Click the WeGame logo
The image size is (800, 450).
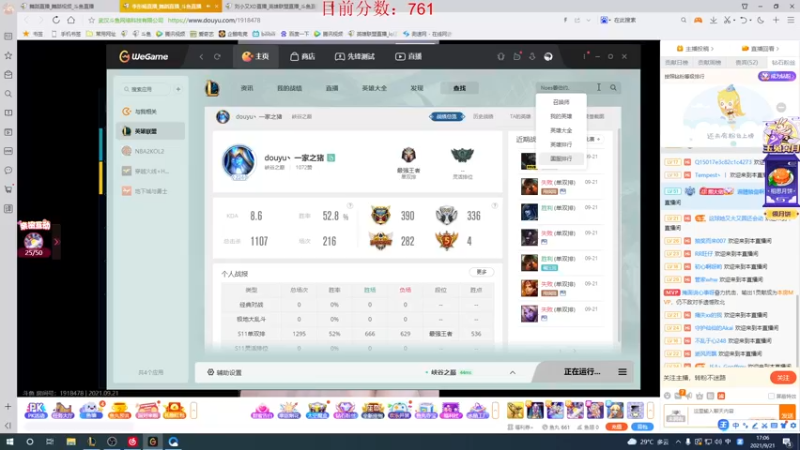pyautogui.click(x=143, y=57)
